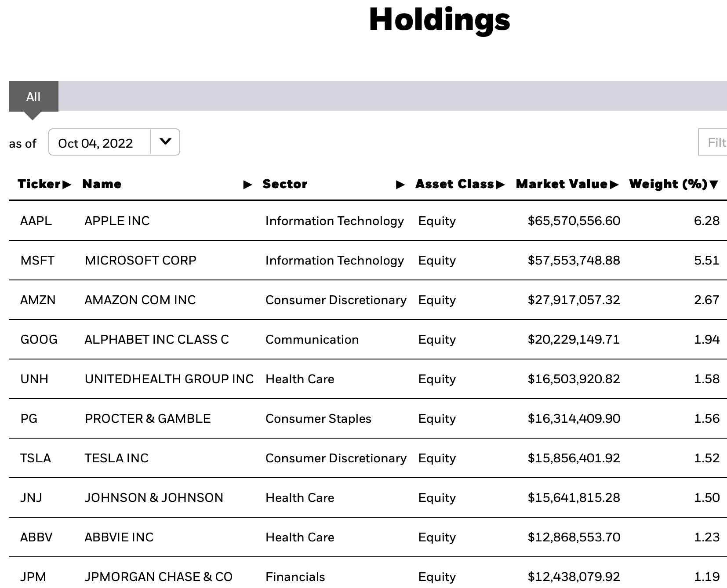The height and width of the screenshot is (588, 727).
Task: Click the Asset Class header label
Action: (455, 184)
